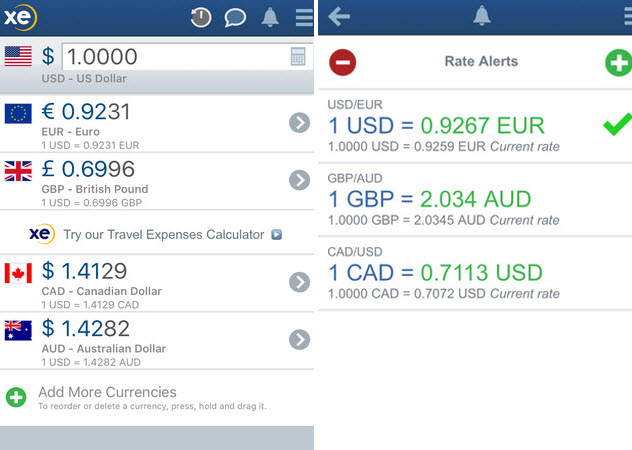Click the USD amount input field
Image resolution: width=632 pixels, height=450 pixels.
coord(187,56)
